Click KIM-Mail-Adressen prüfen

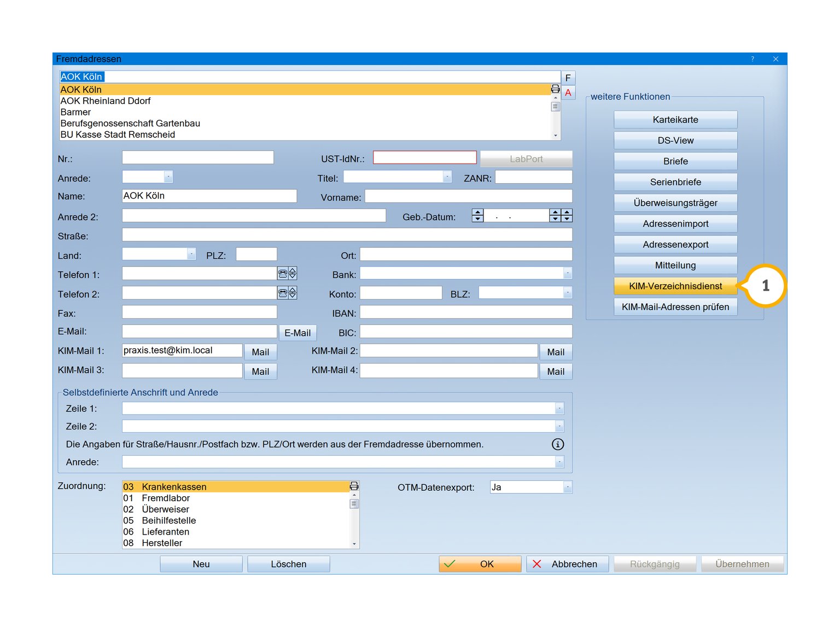click(x=675, y=307)
